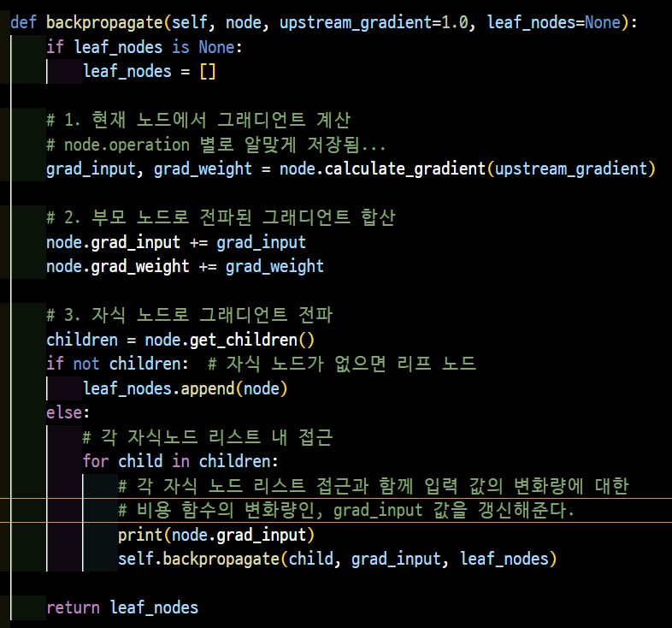Click the recursive self.backpropagate call line

(x=338, y=559)
